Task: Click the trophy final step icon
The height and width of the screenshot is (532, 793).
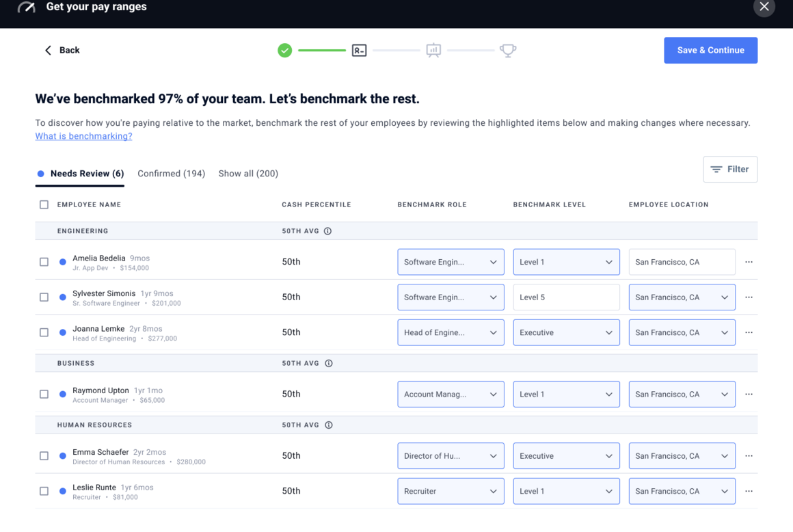Action: (x=508, y=51)
